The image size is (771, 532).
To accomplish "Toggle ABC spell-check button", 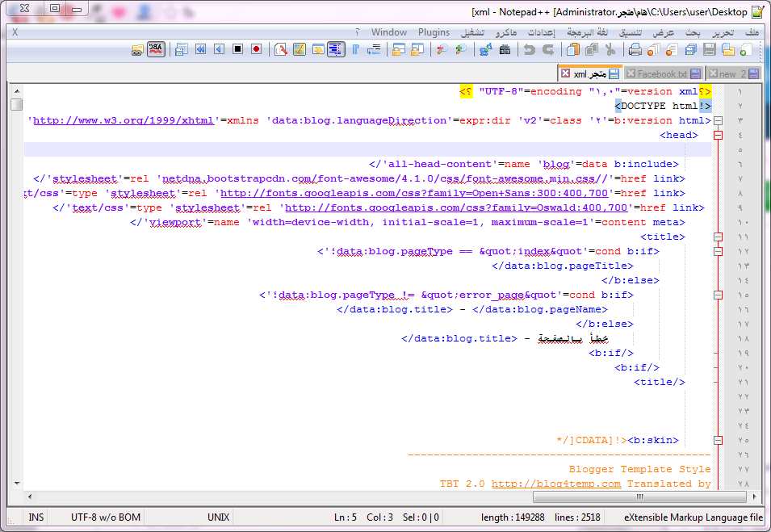I will [x=156, y=49].
